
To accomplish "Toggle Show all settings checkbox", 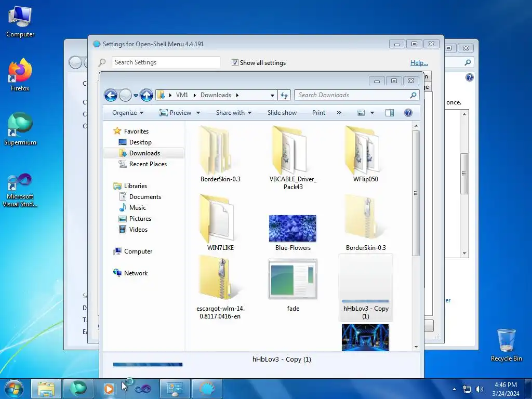I will 235,63.
